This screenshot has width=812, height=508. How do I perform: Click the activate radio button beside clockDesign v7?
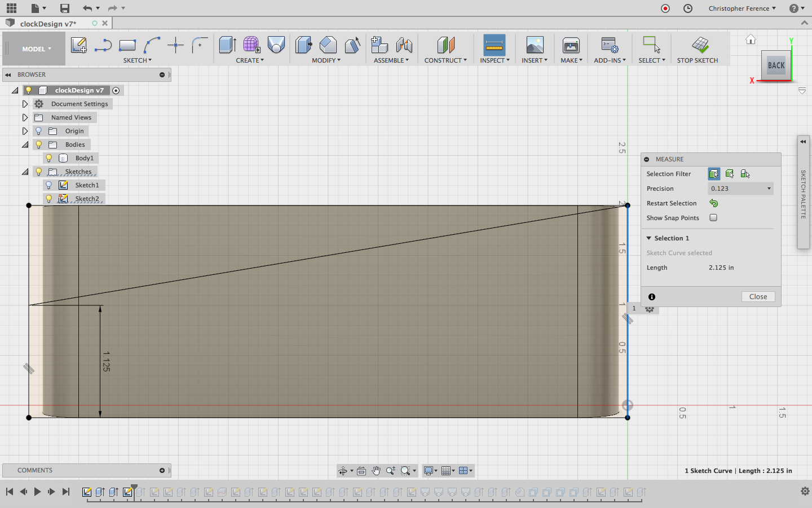point(116,90)
